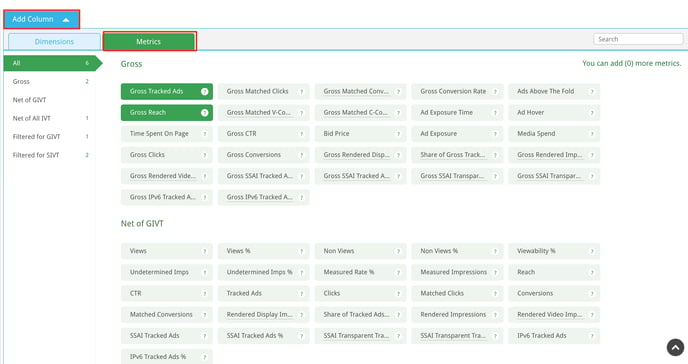Click 'You can add (0) more metrics' text

tap(631, 64)
